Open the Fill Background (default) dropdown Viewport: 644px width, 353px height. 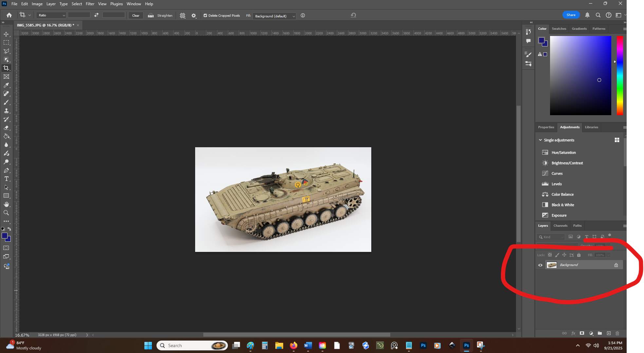[x=274, y=16]
